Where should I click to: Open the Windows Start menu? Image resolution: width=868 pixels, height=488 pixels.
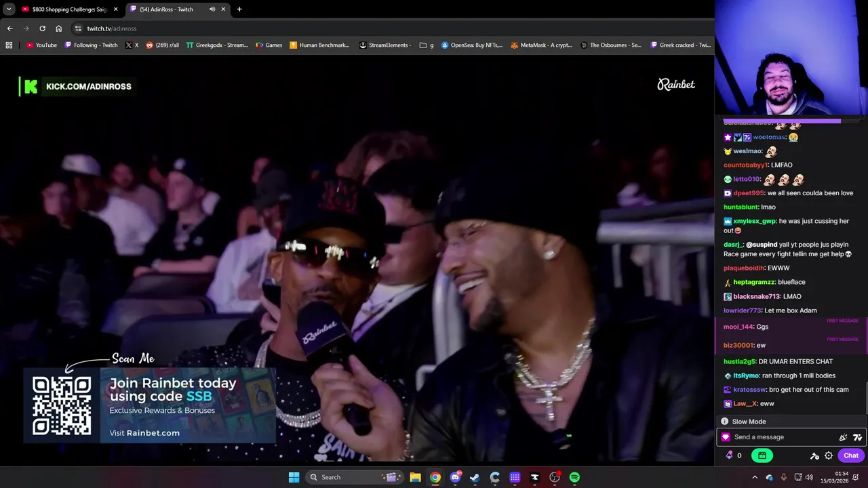[x=294, y=477]
